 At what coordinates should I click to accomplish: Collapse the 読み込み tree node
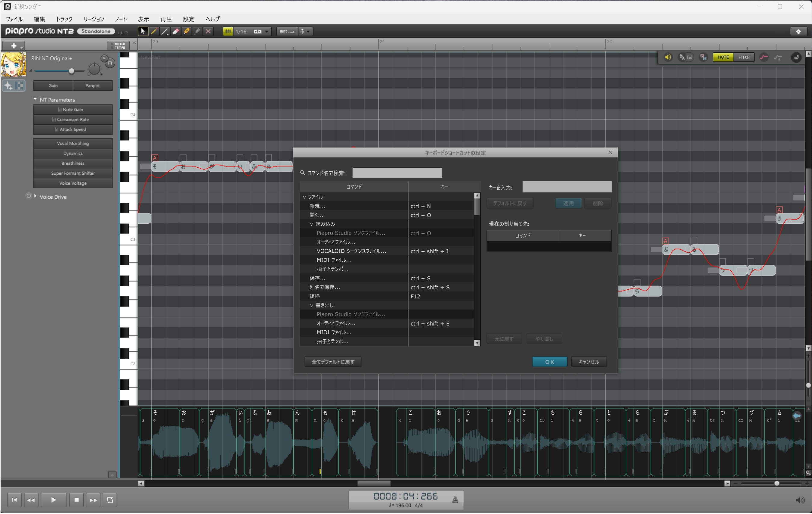point(312,224)
